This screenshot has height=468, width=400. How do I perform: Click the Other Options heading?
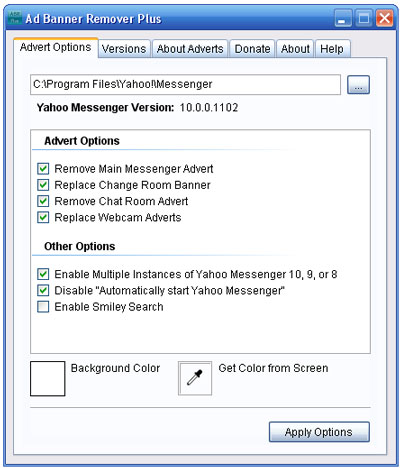[80, 246]
